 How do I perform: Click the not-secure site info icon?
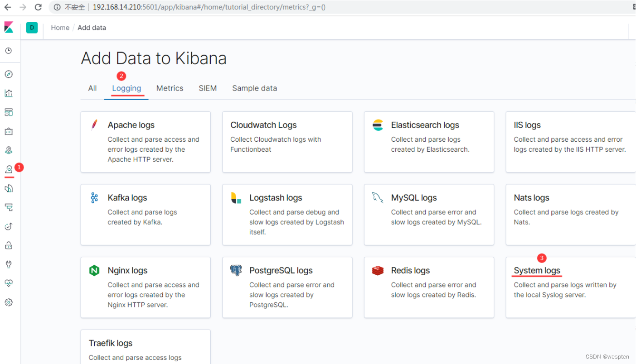57,7
